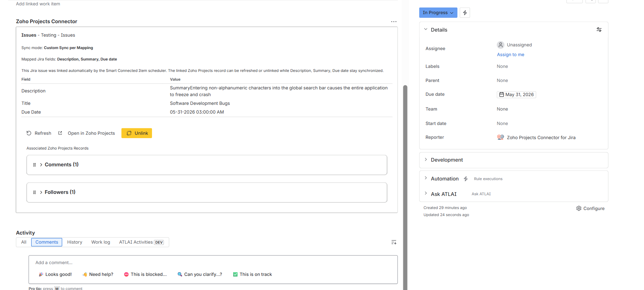The width and height of the screenshot is (644, 290).
Task: Open the Details field configuration icon
Action: [x=599, y=30]
